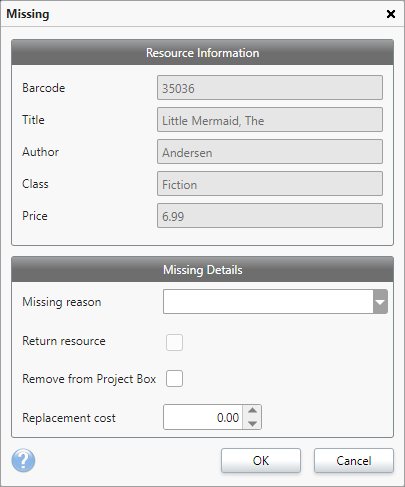Close the Missing dialog with the X
This screenshot has height=487, width=405.
[x=391, y=14]
